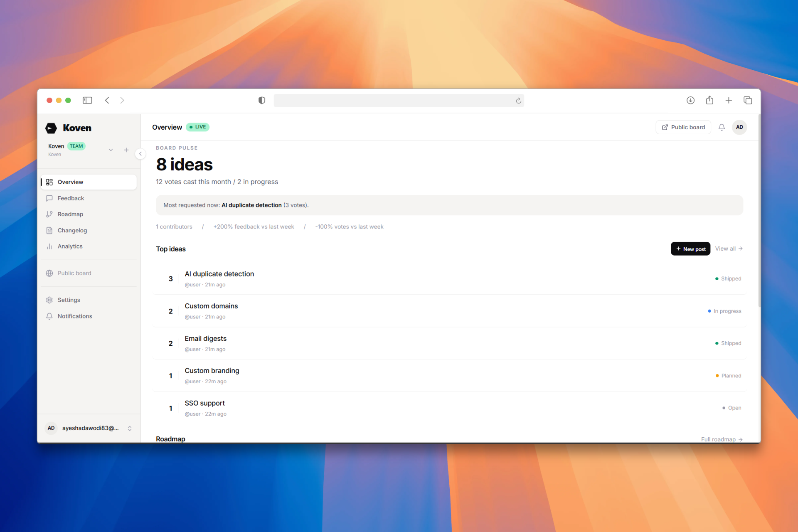Collapse the sidebar with chevron handle
The width and height of the screenshot is (798, 532).
pyautogui.click(x=140, y=154)
